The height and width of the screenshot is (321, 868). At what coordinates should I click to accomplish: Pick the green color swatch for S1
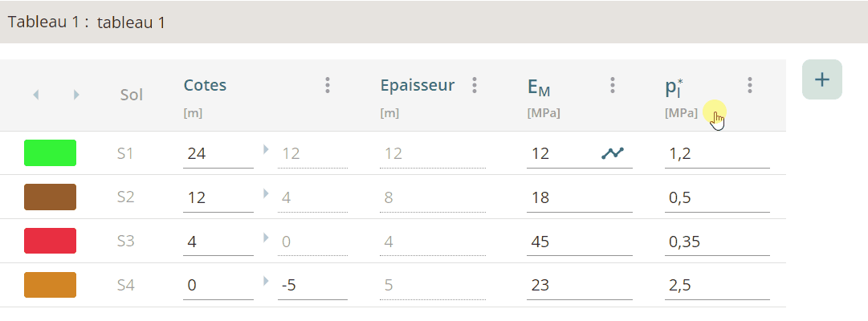(50, 152)
